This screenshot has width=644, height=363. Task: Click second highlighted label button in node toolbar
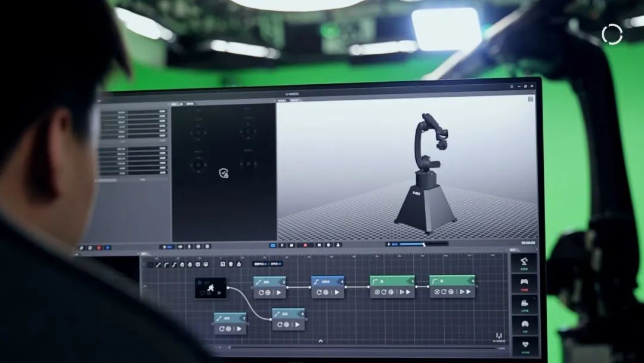[275, 264]
